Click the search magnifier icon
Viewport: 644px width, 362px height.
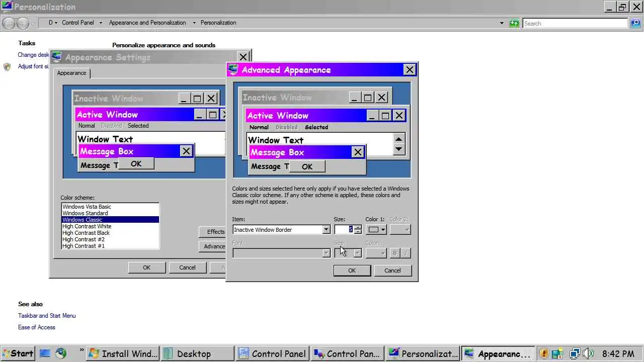635,23
